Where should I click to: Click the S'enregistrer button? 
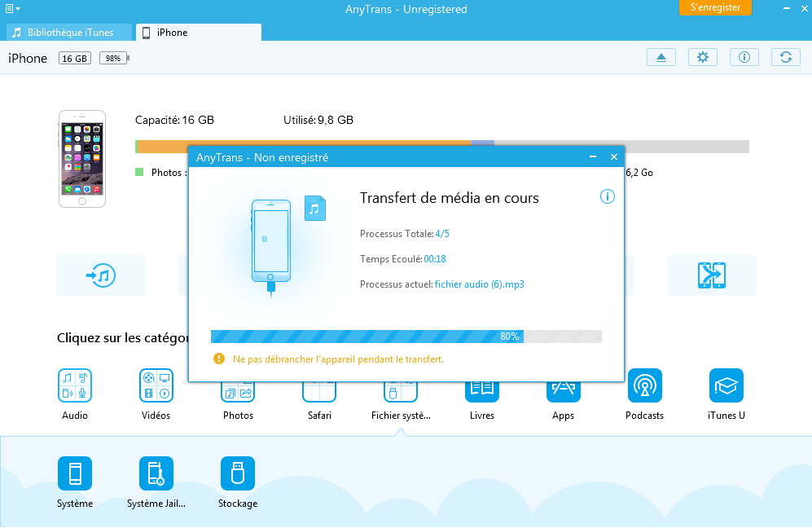715,8
